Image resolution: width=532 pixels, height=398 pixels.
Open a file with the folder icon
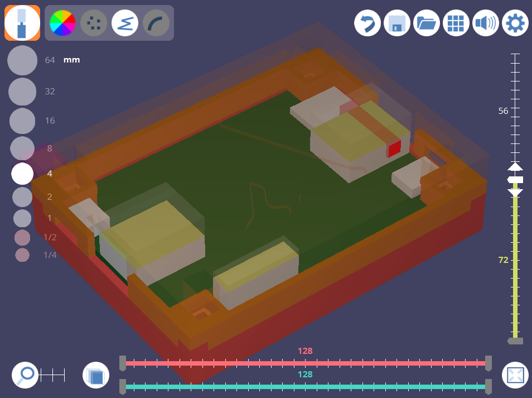(427, 23)
